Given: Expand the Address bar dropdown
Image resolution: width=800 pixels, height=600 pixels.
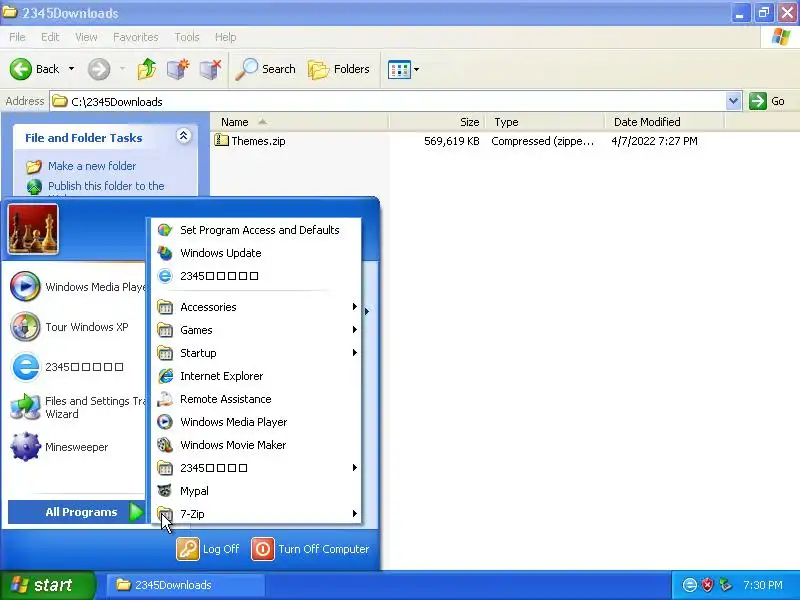Looking at the screenshot, I should [x=733, y=101].
